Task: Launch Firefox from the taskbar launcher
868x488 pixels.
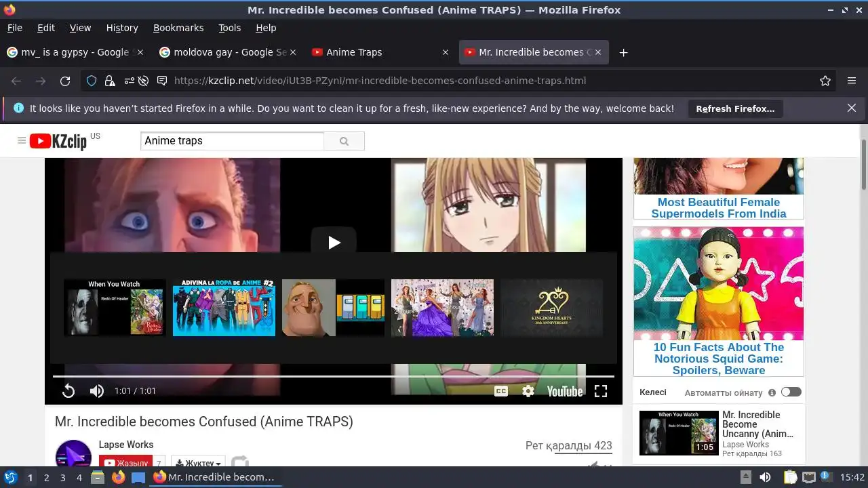Action: (x=118, y=478)
